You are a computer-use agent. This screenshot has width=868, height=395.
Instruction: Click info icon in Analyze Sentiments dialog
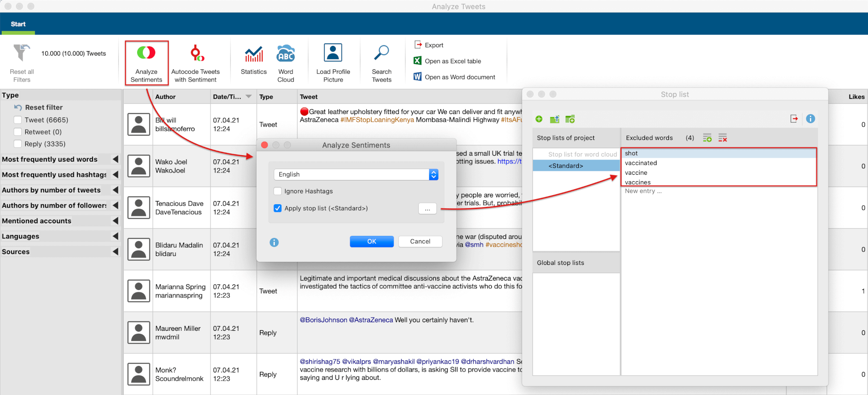coord(274,242)
